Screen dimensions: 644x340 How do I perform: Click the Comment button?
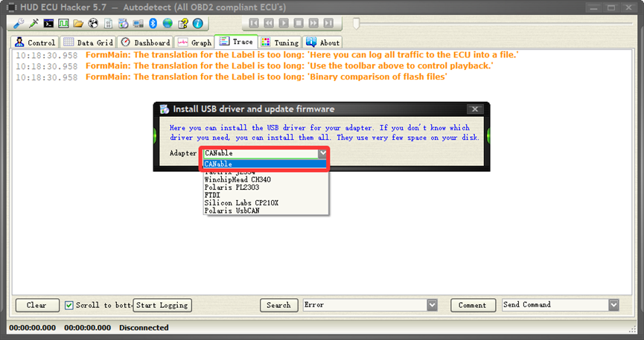click(473, 305)
